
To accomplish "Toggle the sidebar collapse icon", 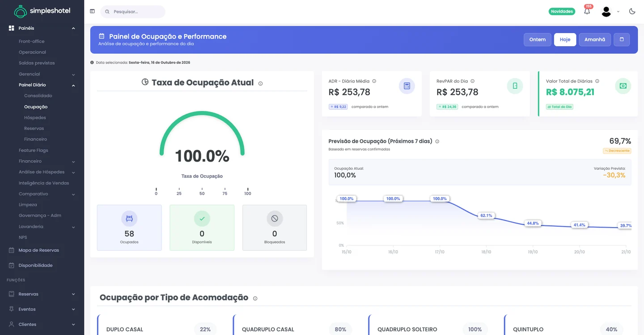I will (92, 11).
